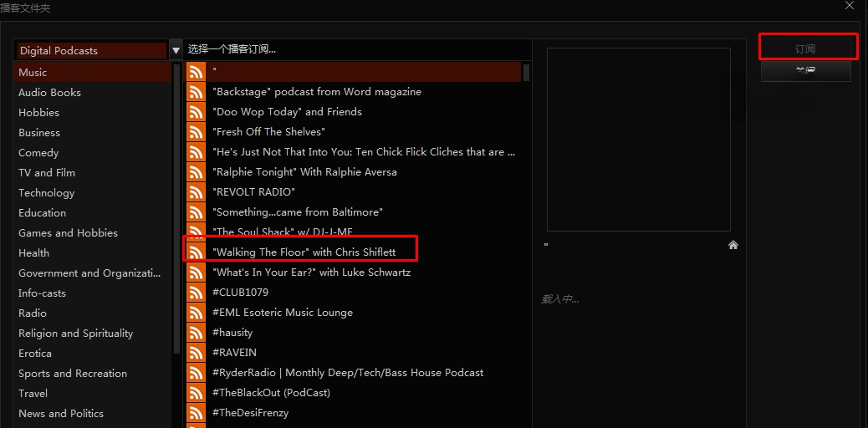Click RSS icon beside #EML Esoteric Music Lounge
Image resolution: width=868 pixels, height=428 pixels.
[196, 313]
